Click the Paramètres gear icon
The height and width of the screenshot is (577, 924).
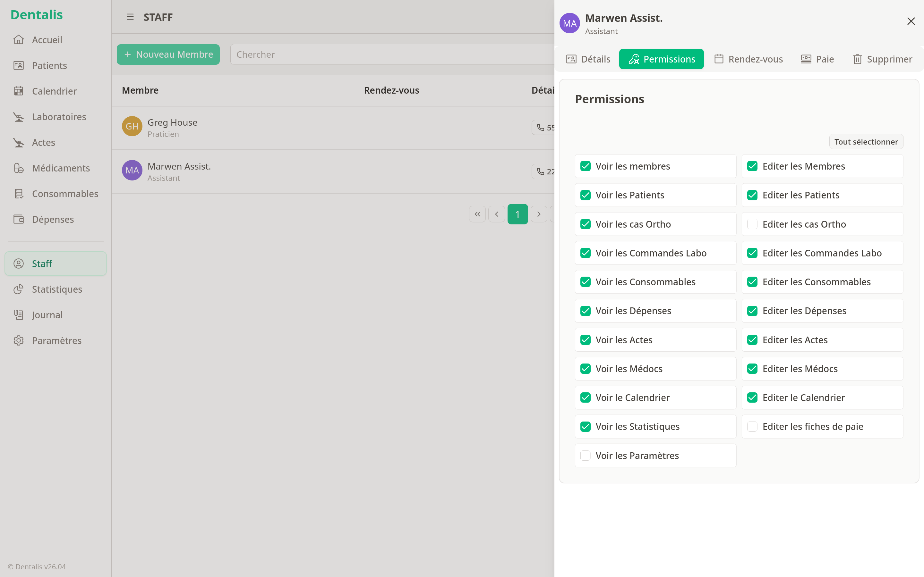(18, 340)
